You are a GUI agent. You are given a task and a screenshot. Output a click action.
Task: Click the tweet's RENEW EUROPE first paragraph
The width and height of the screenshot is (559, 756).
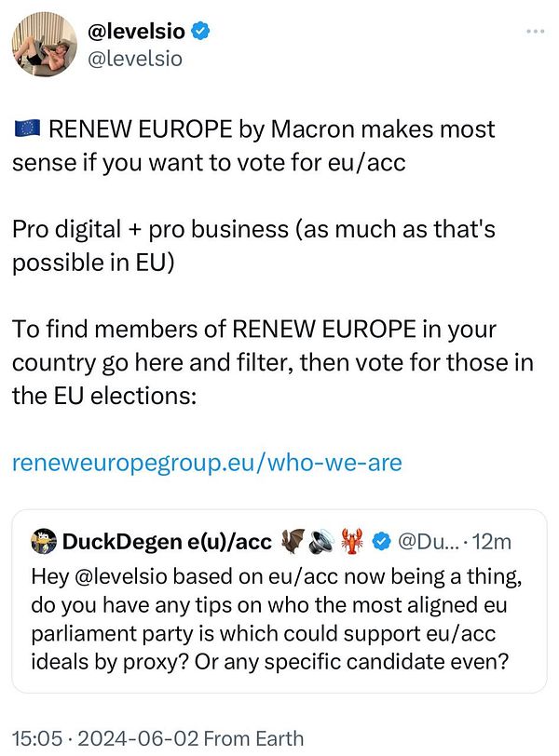(x=253, y=145)
